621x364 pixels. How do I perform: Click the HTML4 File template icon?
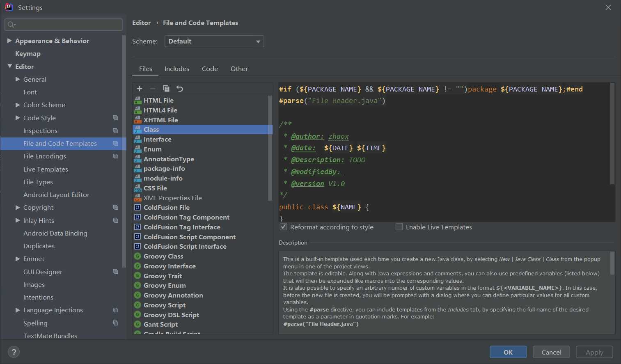[x=138, y=110]
